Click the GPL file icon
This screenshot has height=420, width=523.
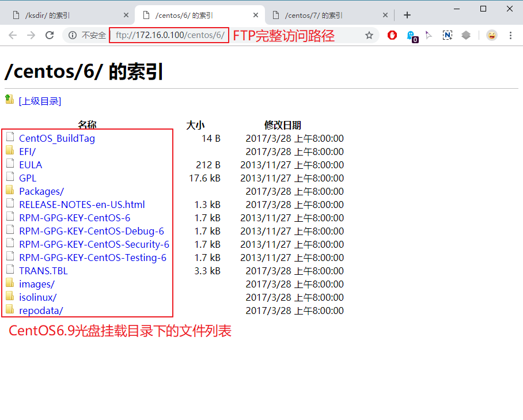tap(10, 176)
